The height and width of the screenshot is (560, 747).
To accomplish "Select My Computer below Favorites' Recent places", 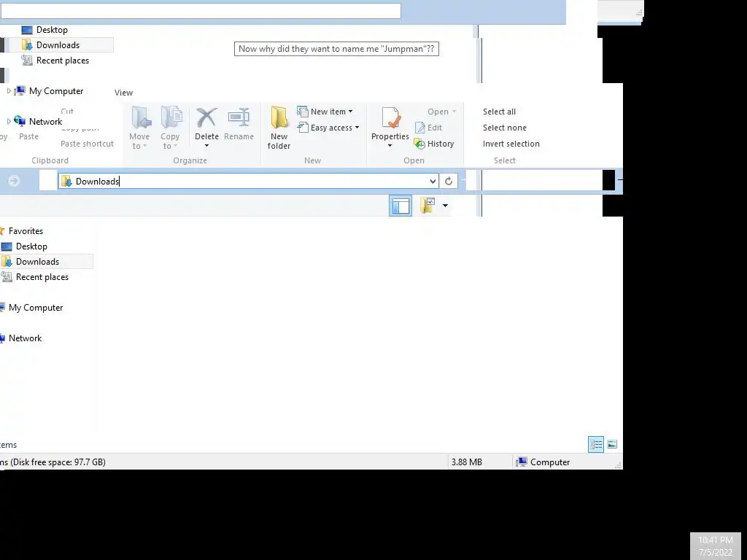I will 36,308.
